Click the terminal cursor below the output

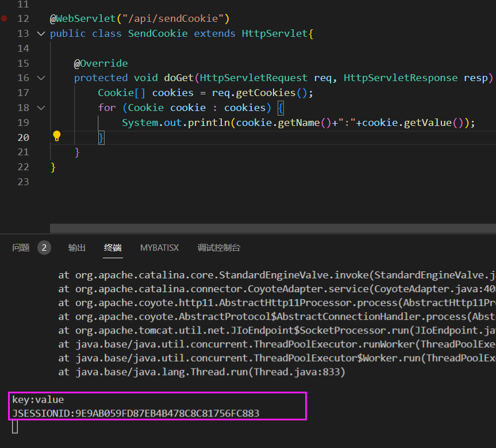pyautogui.click(x=15, y=427)
